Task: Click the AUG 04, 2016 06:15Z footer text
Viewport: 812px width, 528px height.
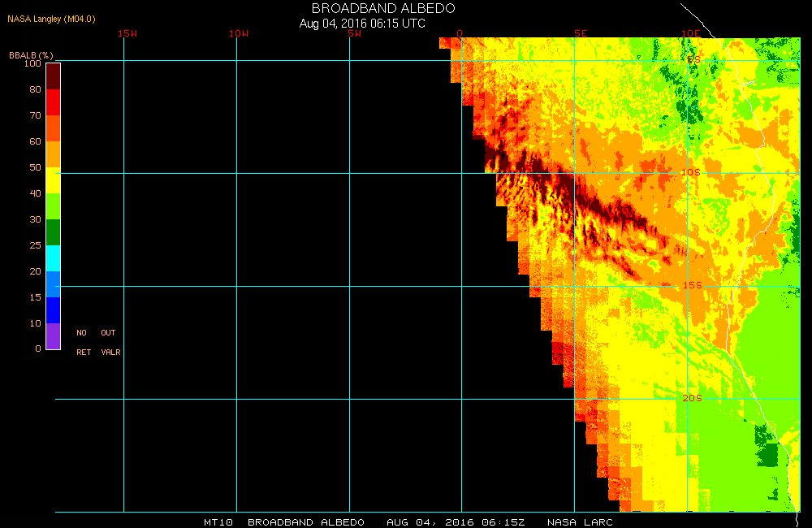Action: coord(456,522)
